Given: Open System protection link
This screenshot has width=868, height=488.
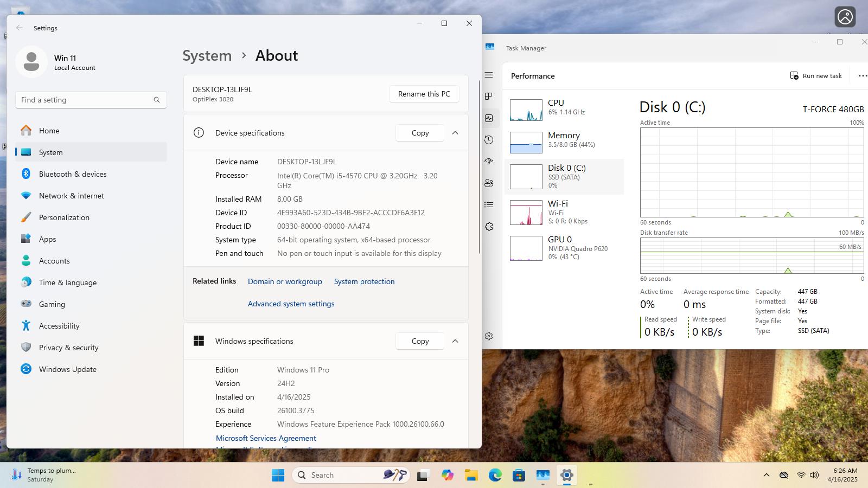Looking at the screenshot, I should pos(364,281).
